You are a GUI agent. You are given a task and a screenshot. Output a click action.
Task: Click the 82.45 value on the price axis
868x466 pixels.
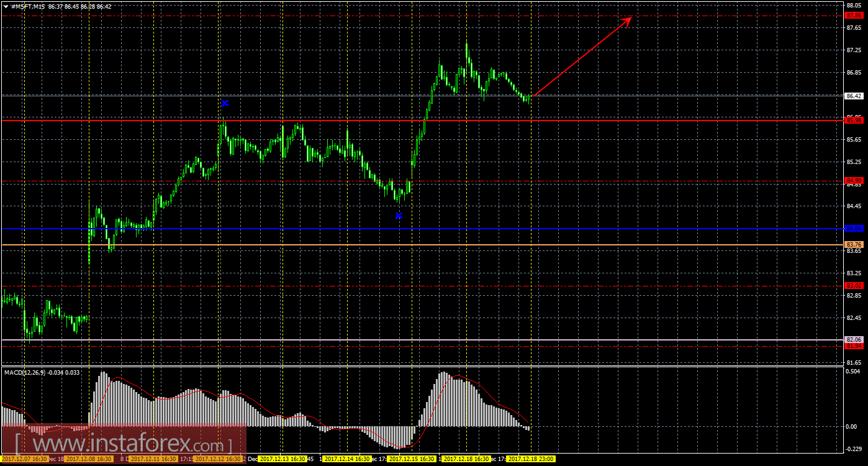tap(853, 318)
